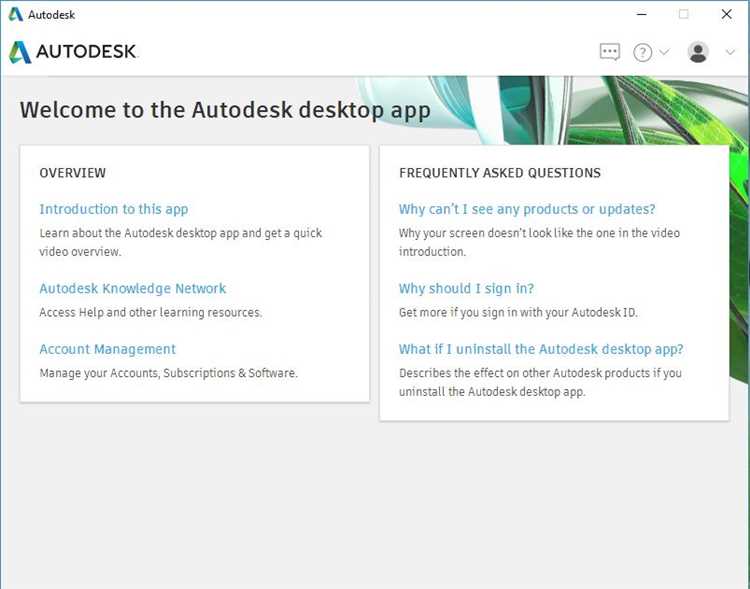Click text Learn about the Autodesk desktop app
Image resolution: width=750 pixels, height=589 pixels.
pyautogui.click(x=180, y=242)
